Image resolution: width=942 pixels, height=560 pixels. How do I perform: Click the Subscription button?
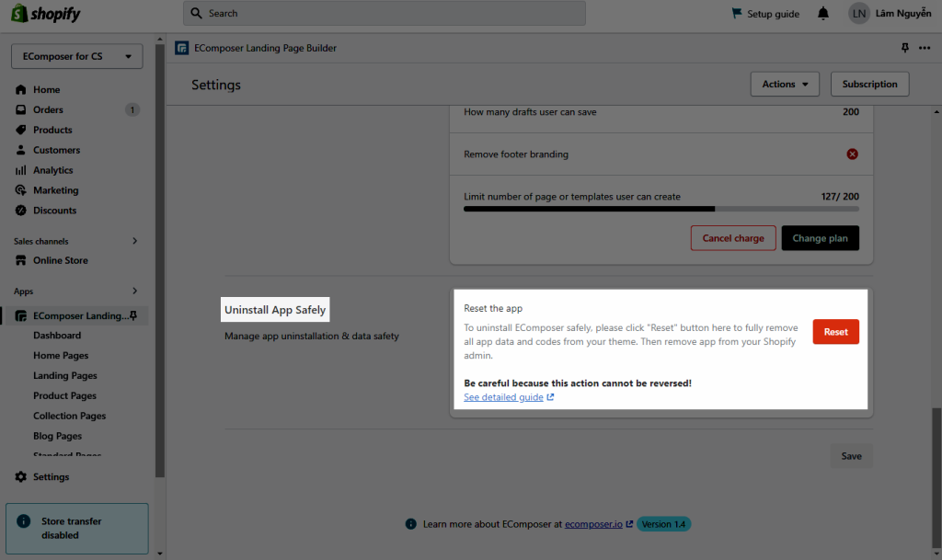(x=870, y=84)
